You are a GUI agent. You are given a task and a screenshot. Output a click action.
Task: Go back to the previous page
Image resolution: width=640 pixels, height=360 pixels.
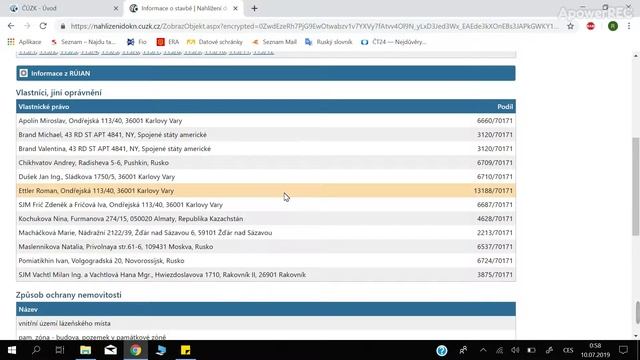pos(11,26)
